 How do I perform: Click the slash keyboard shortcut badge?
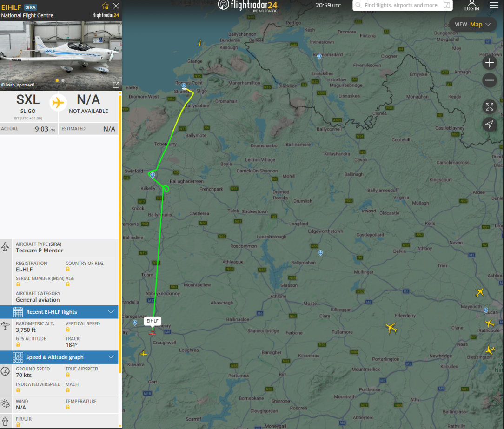click(447, 5)
